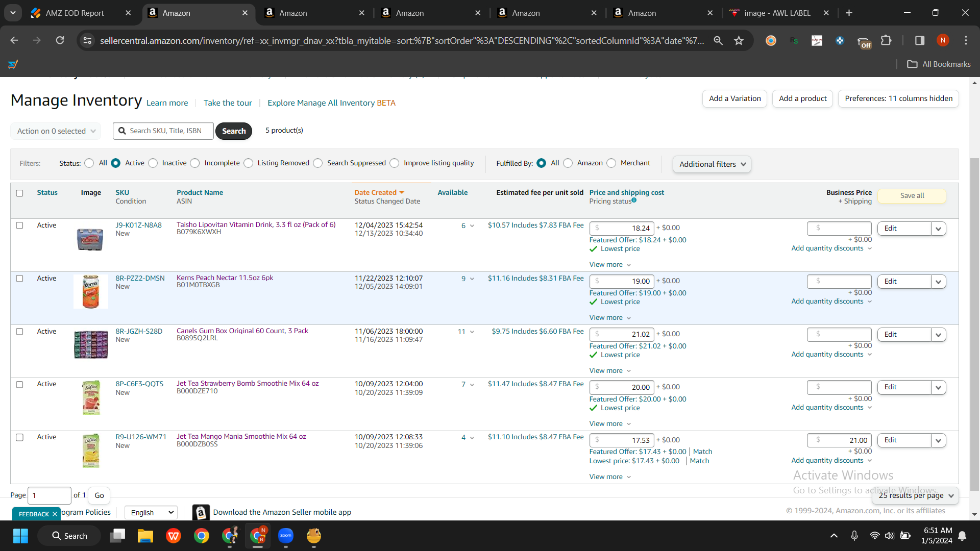Sort by Available column header
Image resolution: width=980 pixels, height=551 pixels.
point(452,192)
